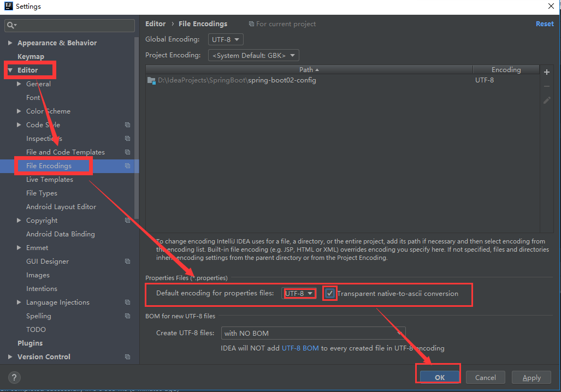Expand the Emmet subsection
The height and width of the screenshot is (392, 561).
click(19, 247)
